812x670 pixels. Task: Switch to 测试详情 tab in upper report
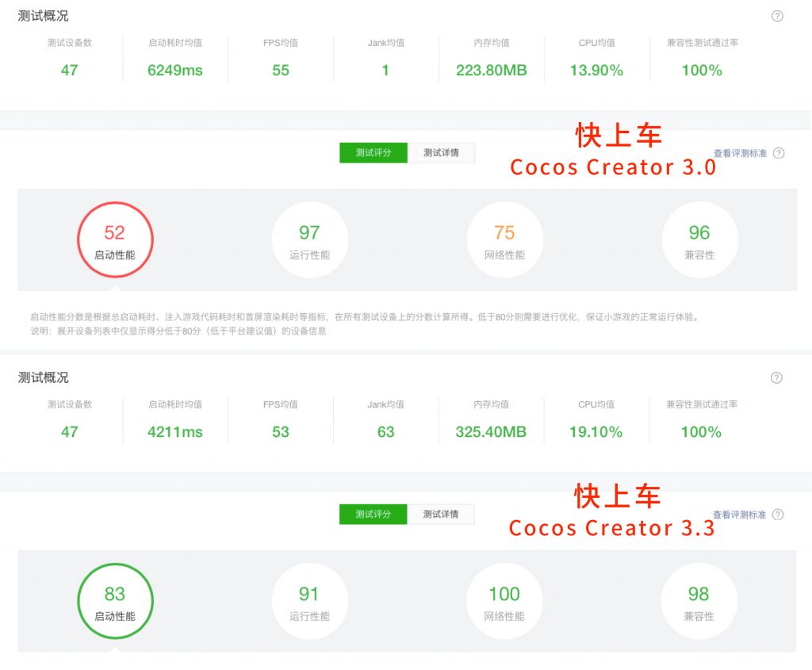coord(441,153)
